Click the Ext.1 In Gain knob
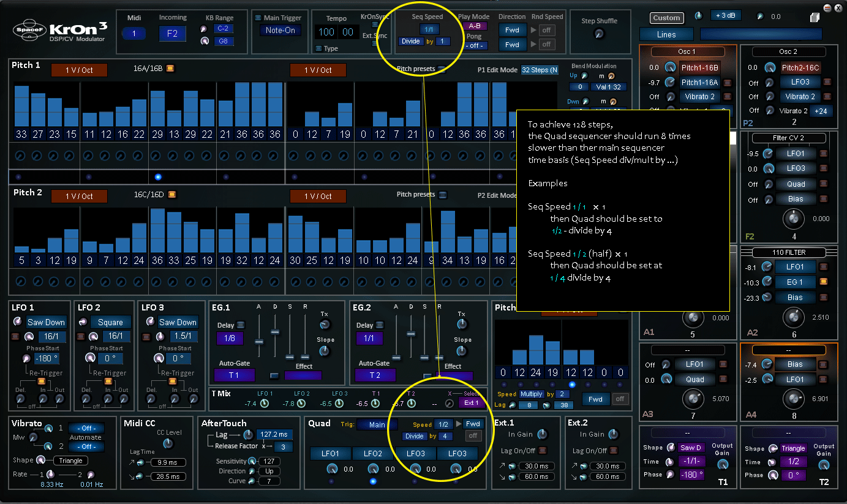Viewport: 847px width, 504px height. tap(542, 434)
